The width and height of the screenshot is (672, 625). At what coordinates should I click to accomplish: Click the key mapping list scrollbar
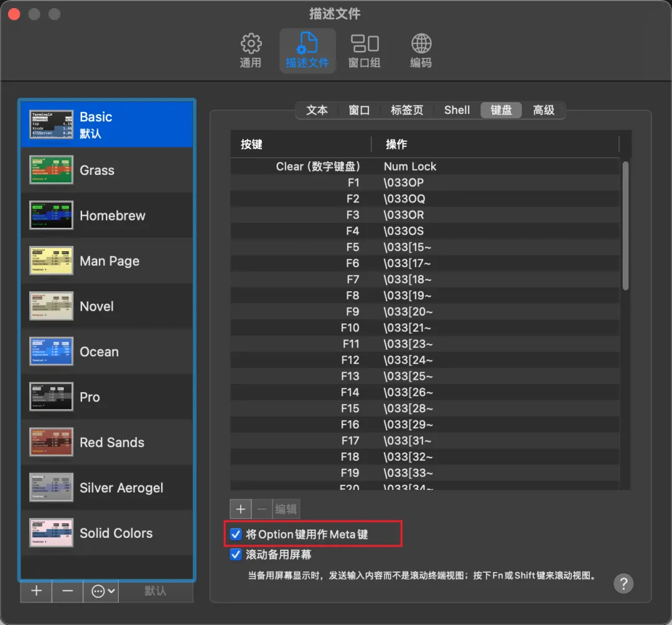click(625, 226)
